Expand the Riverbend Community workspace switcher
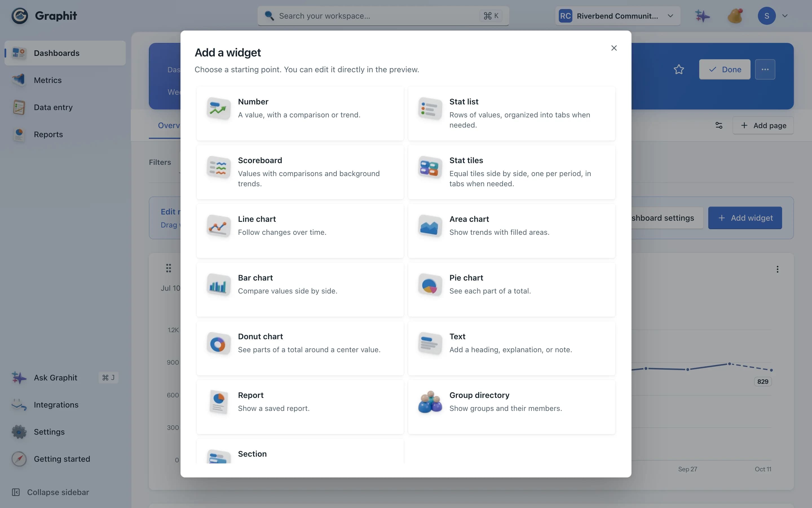Viewport: 812px width, 508px height. click(617, 16)
